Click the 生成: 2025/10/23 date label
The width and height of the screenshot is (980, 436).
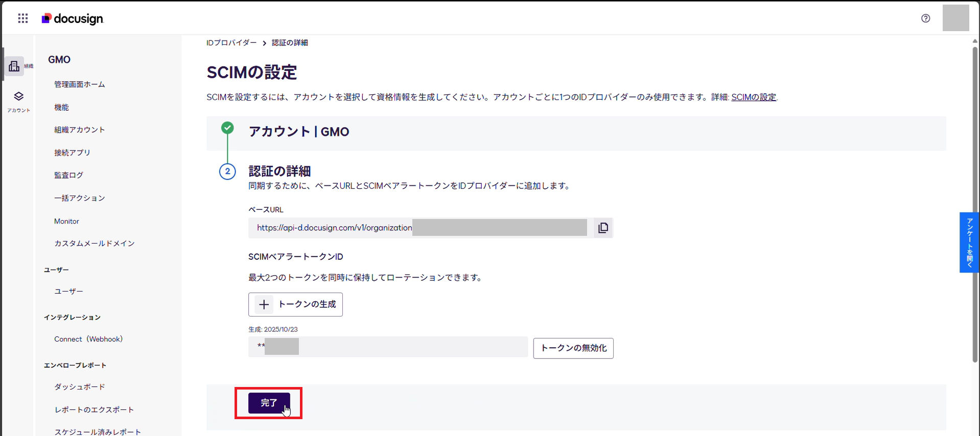[273, 329]
